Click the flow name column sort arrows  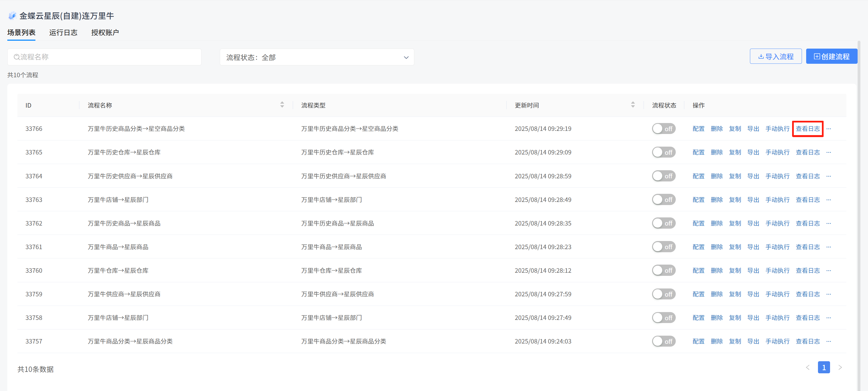(282, 105)
